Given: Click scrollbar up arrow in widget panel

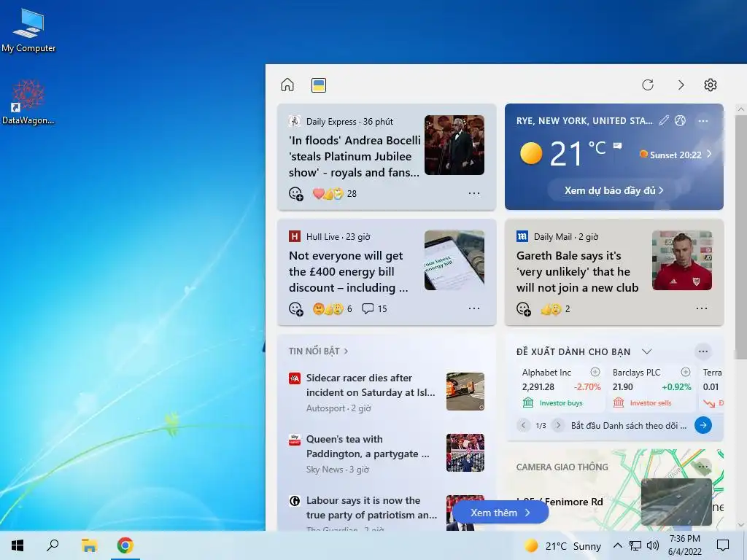Looking at the screenshot, I should pos(741,109).
